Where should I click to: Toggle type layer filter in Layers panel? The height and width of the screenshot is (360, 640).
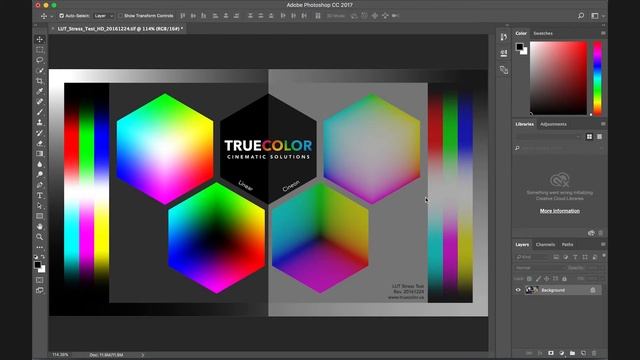click(576, 257)
